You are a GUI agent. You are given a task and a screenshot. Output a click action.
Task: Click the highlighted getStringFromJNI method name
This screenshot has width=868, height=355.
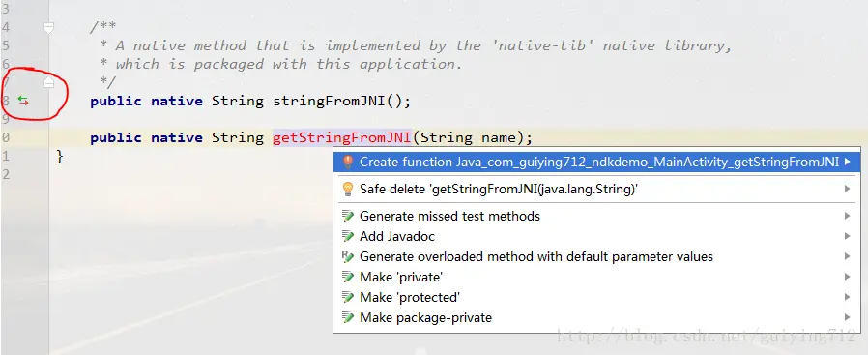[x=341, y=137]
